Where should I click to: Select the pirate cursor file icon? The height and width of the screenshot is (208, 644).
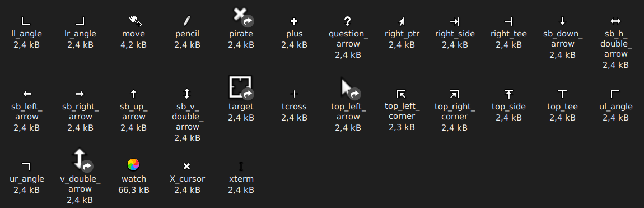point(241,17)
